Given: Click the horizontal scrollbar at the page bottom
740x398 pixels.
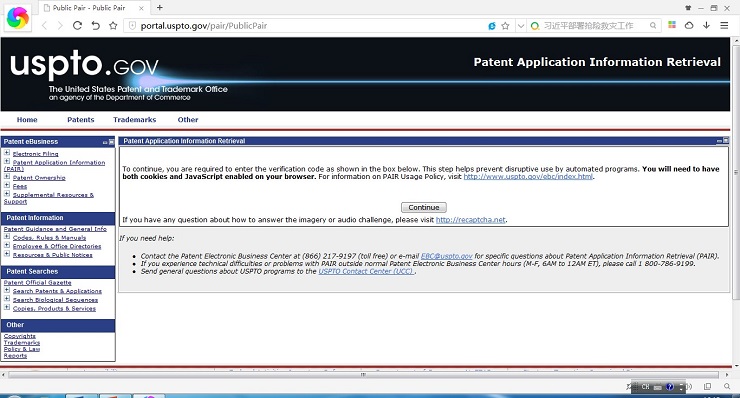Looking at the screenshot, I should 363,375.
